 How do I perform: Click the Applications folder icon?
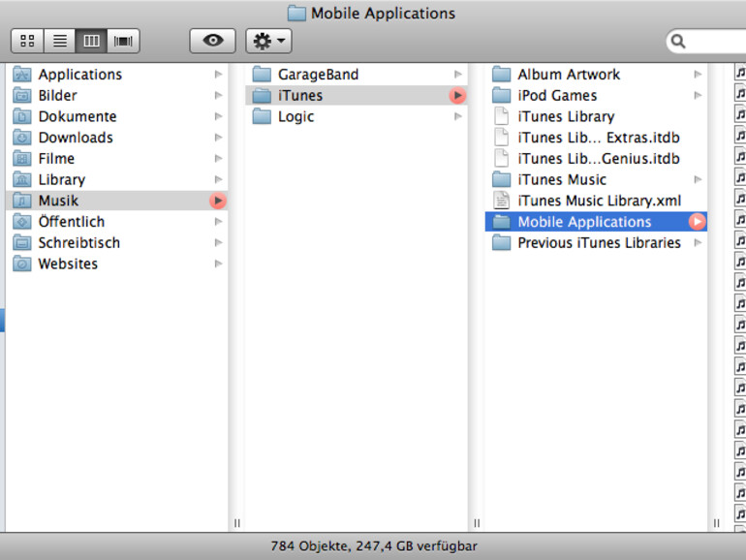22,75
